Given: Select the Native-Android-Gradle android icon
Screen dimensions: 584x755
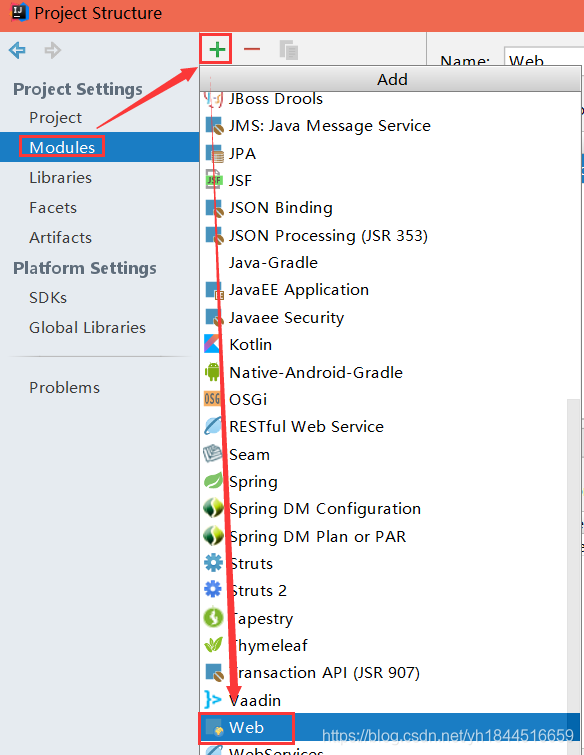Looking at the screenshot, I should (212, 372).
